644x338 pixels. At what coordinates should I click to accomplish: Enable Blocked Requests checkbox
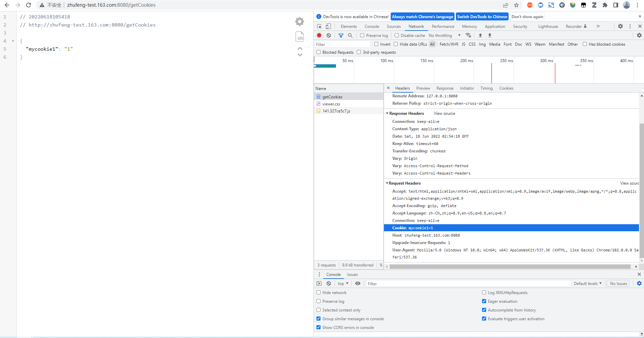(x=318, y=52)
